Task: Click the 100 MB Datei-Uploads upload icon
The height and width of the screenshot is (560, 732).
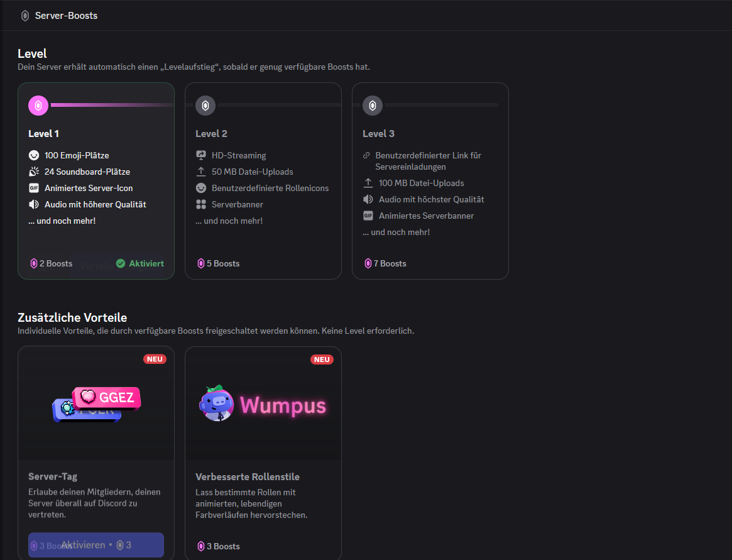Action: click(x=368, y=183)
